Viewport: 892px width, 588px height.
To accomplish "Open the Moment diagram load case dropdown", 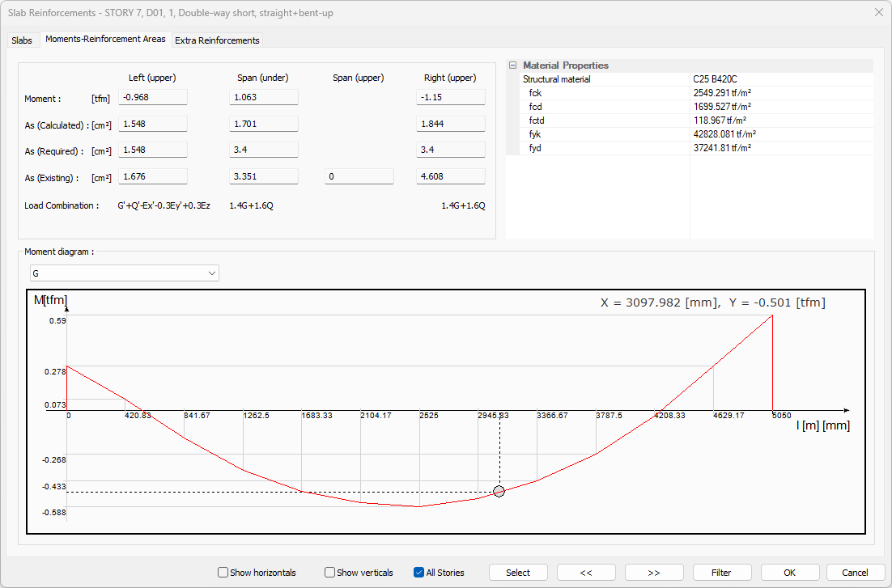I will click(x=124, y=273).
